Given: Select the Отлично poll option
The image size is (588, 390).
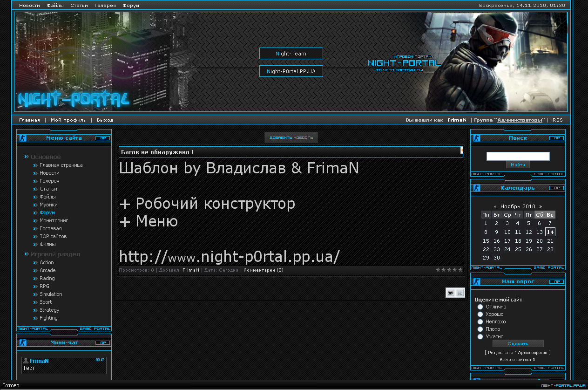Looking at the screenshot, I should coord(480,307).
